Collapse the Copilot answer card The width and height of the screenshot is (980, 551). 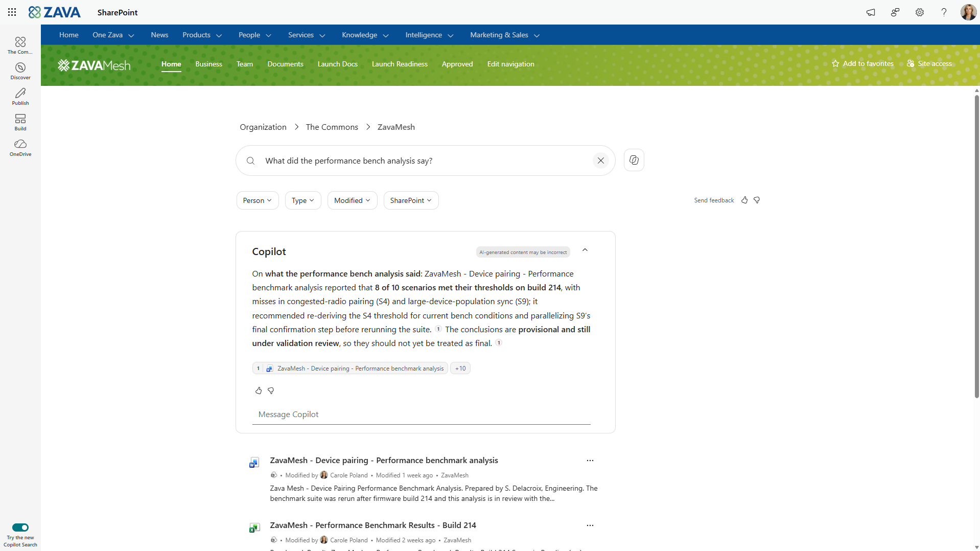coord(585,250)
